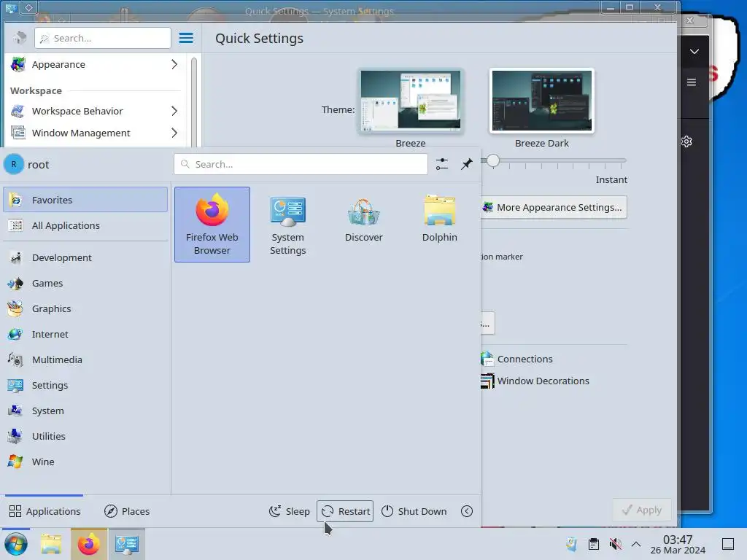Select the Favorites category
747x560 pixels.
(x=85, y=200)
